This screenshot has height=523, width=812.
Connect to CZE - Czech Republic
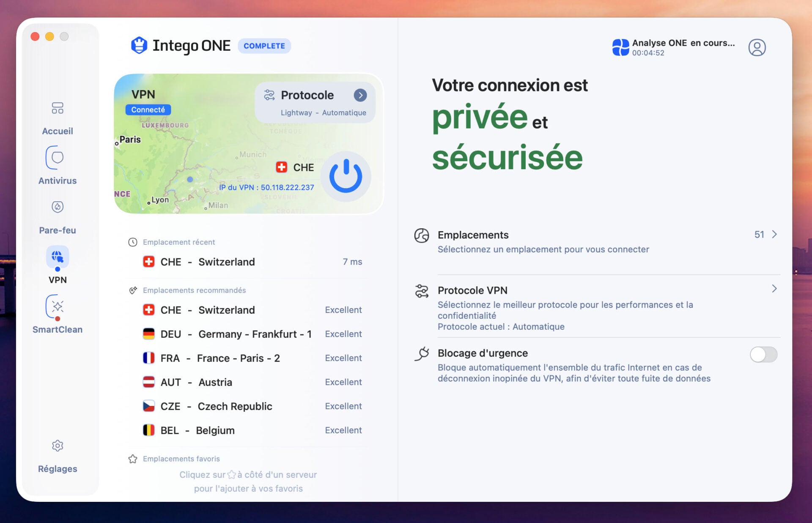coord(252,406)
